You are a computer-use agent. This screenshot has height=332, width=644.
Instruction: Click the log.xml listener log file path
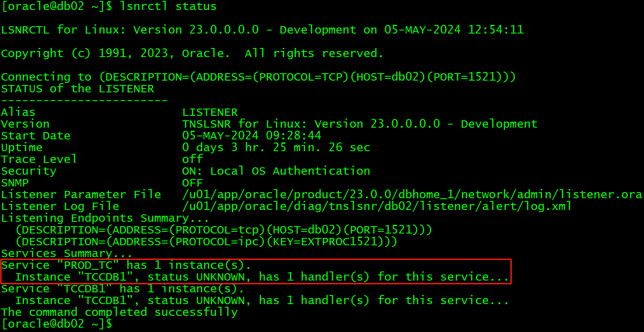377,207
